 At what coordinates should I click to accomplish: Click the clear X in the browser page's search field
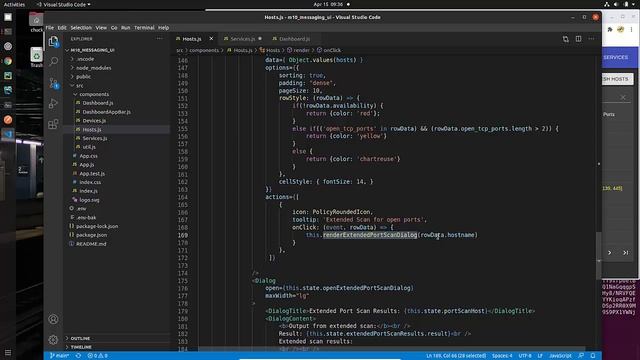click(x=623, y=97)
